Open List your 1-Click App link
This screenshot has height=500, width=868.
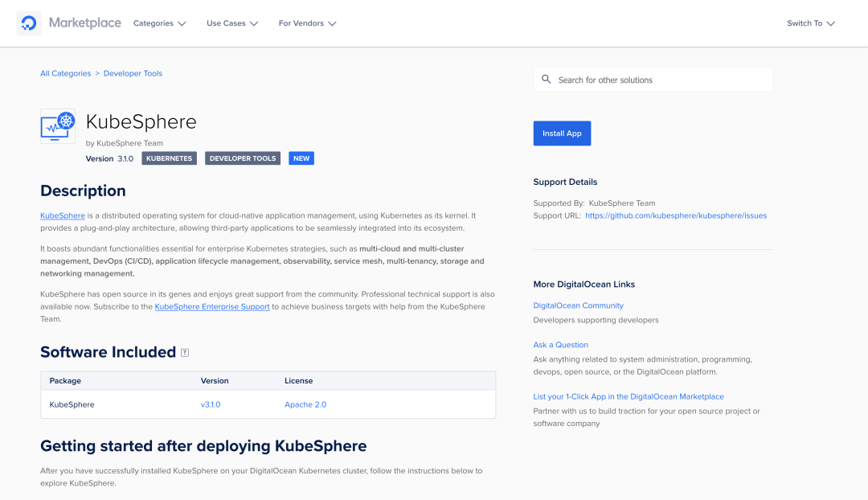click(x=628, y=396)
